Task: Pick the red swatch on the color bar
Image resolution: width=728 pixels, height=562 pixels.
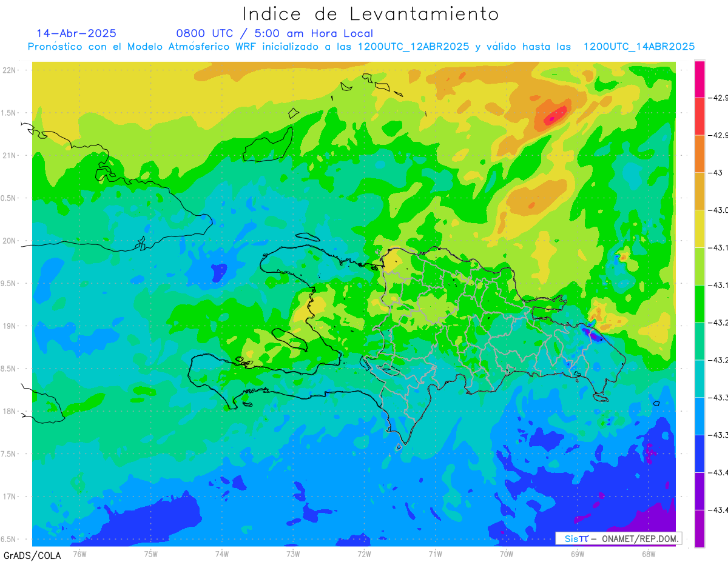Action: [699, 116]
